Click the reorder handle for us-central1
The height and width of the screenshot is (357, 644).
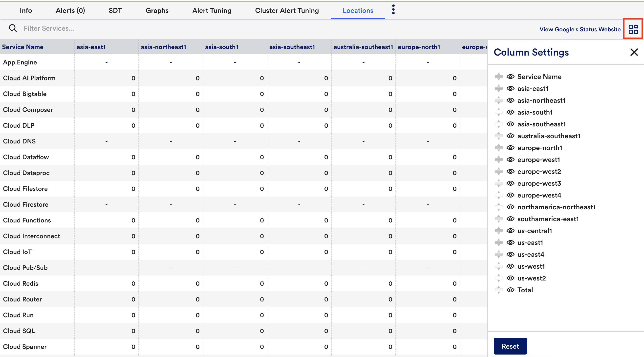pyautogui.click(x=498, y=231)
